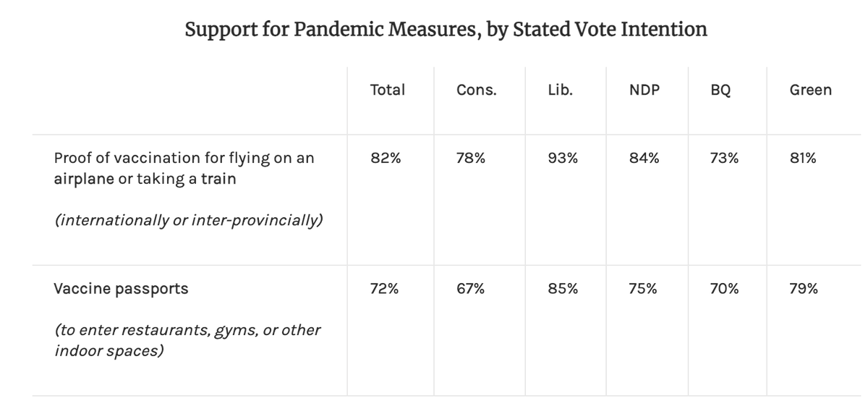The width and height of the screenshot is (868, 401).
Task: Select the 93% Lib. cell
Action: pyautogui.click(x=563, y=159)
